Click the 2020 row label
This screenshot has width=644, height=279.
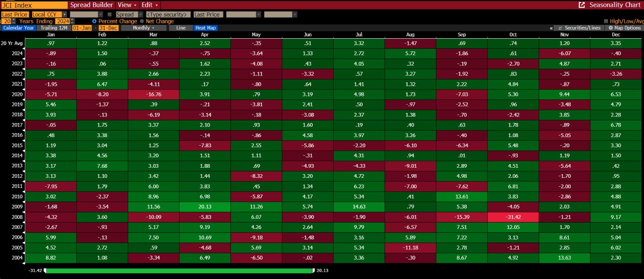(17, 94)
